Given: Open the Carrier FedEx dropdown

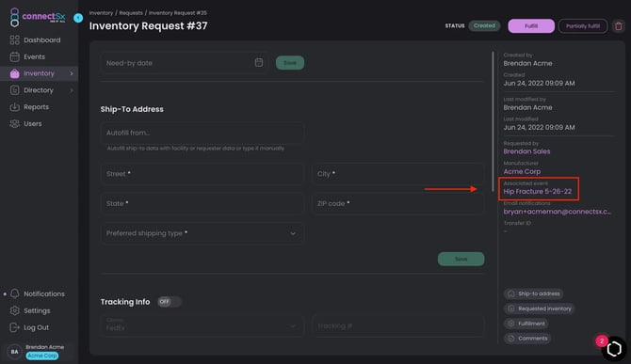Looking at the screenshot, I should coord(202,325).
